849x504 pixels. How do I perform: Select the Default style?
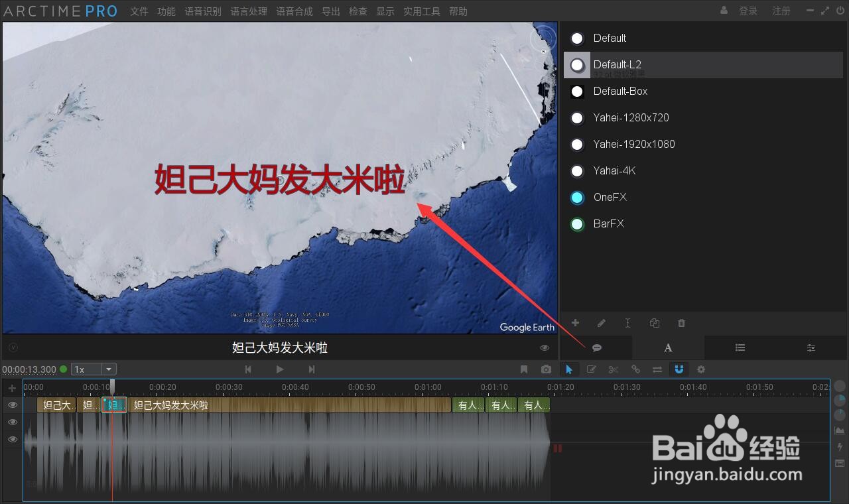coord(703,38)
